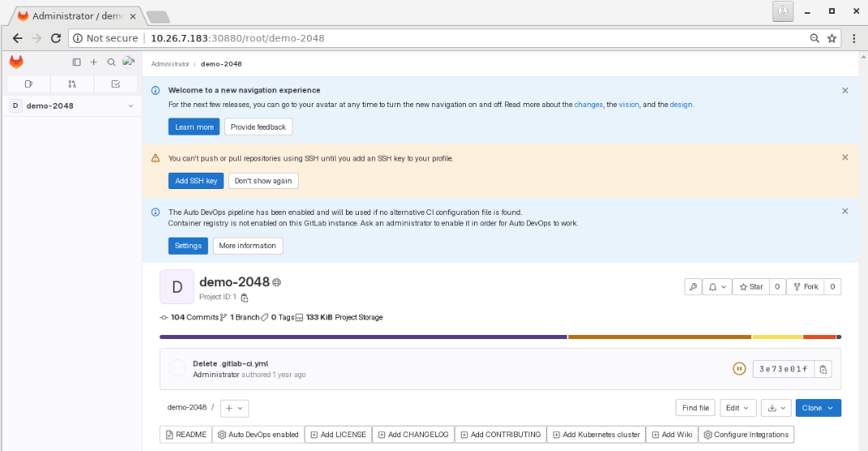Open the Issues shortcut icon
The image size is (868, 451).
[28, 84]
